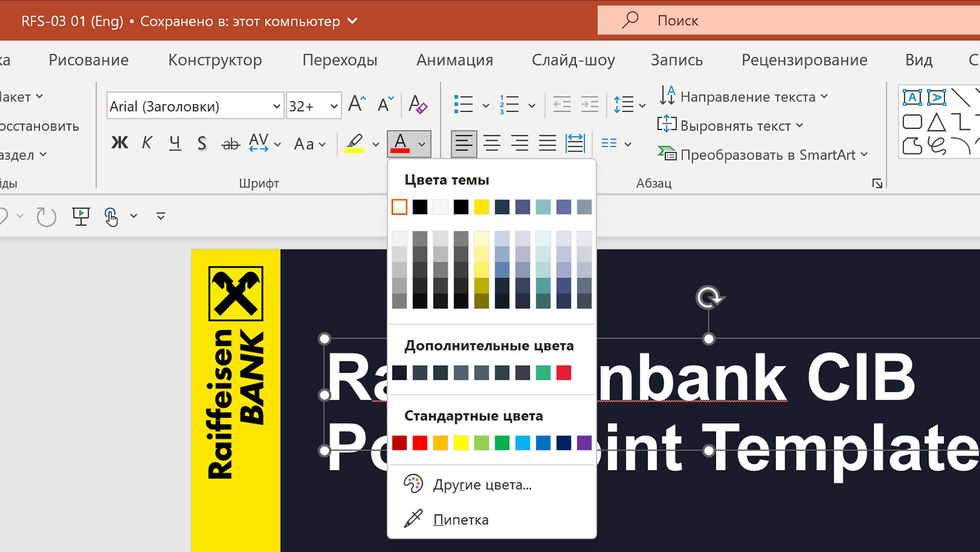Open the Направление текста dropdown
The height and width of the screenshot is (552, 980).
coord(744,97)
